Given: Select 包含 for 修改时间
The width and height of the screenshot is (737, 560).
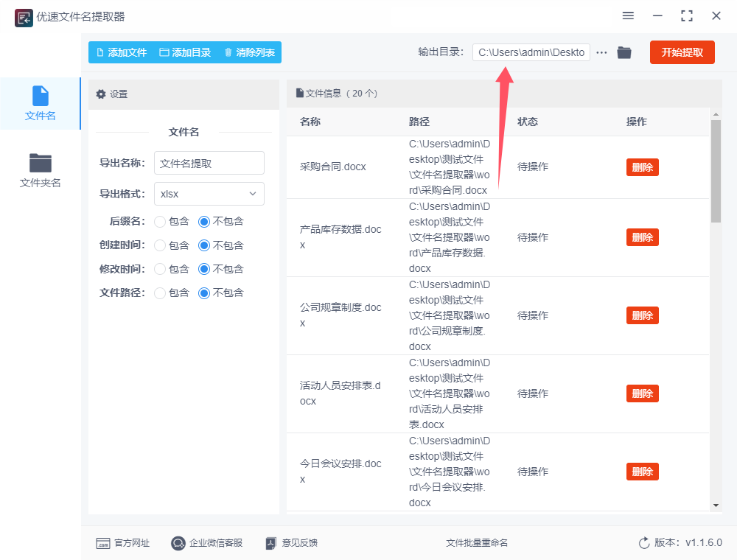Looking at the screenshot, I should 160,269.
